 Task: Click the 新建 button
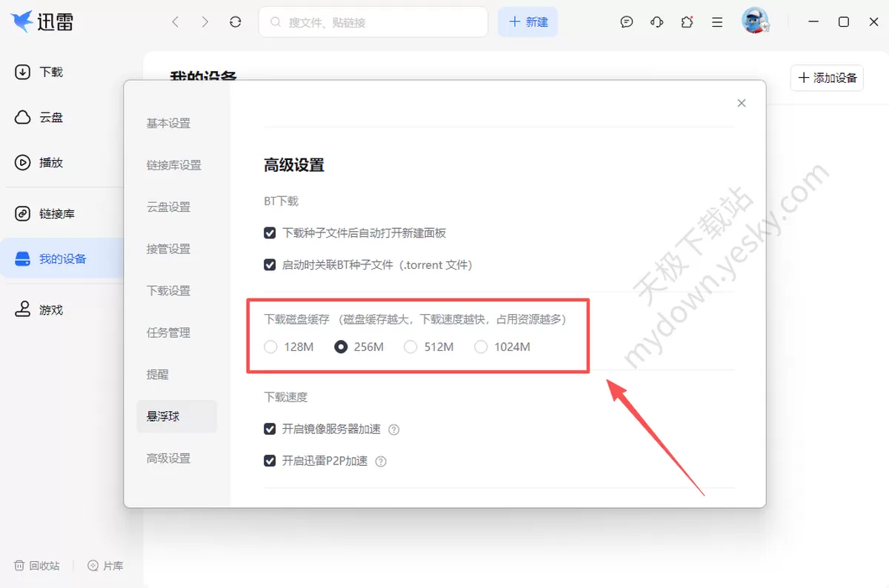[x=527, y=22]
